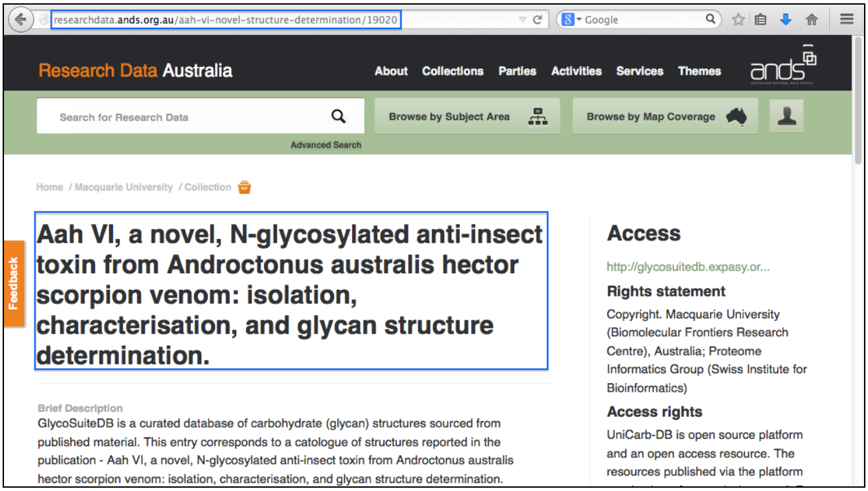Open the glycosuitedb.expasy access link
868x491 pixels.
[x=688, y=267]
